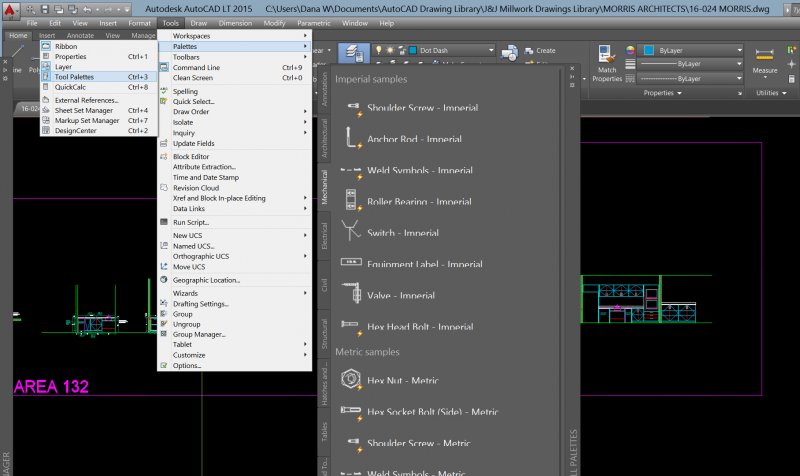Viewport: 800px width, 476px height.
Task: Expand the Utilities panel dropdown
Action: click(x=771, y=93)
